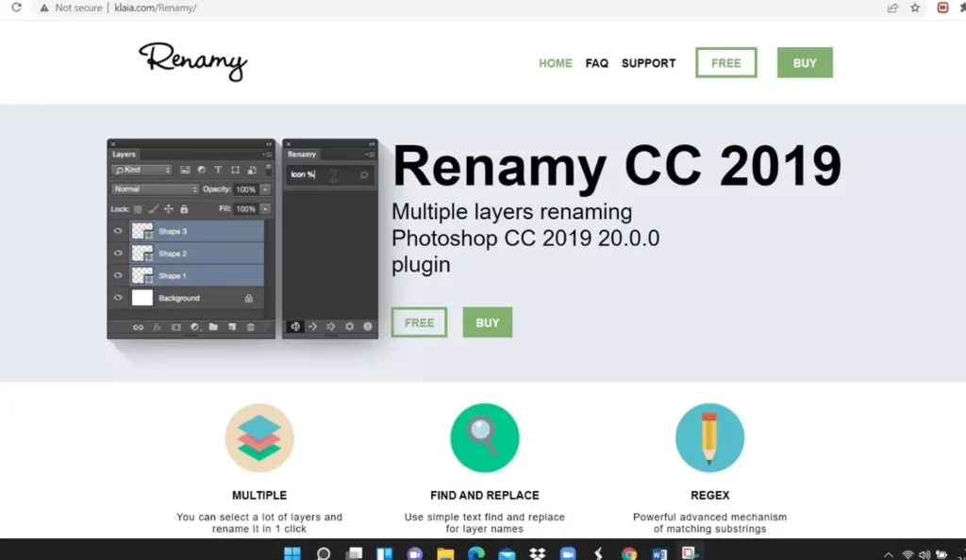Hide the Shape 3 layer
The image size is (966, 560).
pyautogui.click(x=118, y=231)
